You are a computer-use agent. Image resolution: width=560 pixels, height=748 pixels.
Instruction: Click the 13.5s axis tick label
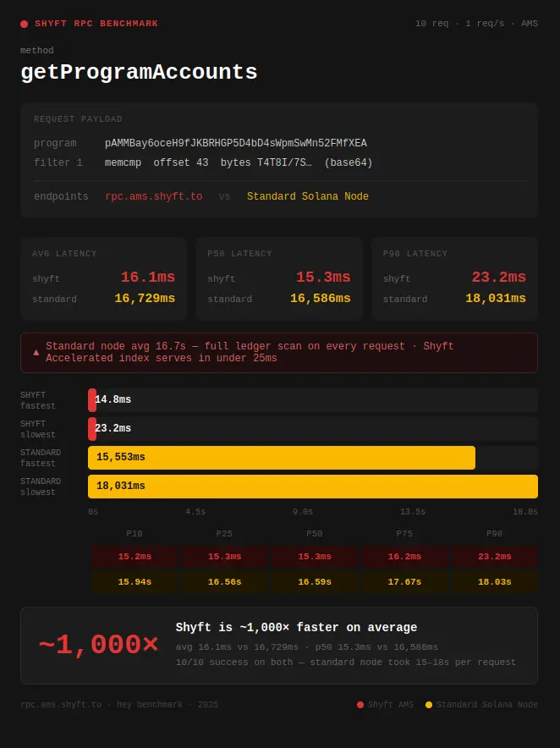(413, 511)
